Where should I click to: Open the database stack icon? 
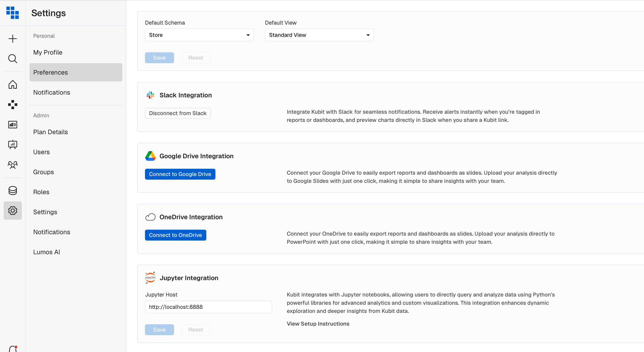[x=12, y=191]
